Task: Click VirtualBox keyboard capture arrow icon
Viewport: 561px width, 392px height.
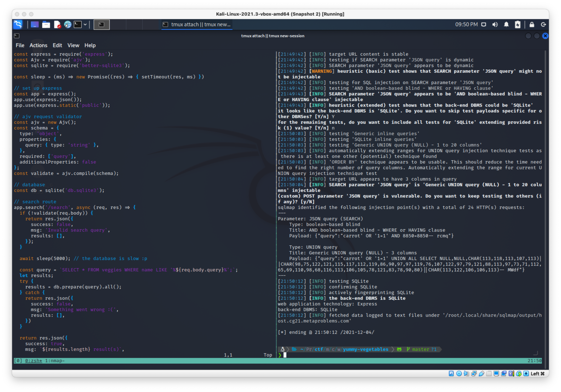Action: [x=526, y=373]
